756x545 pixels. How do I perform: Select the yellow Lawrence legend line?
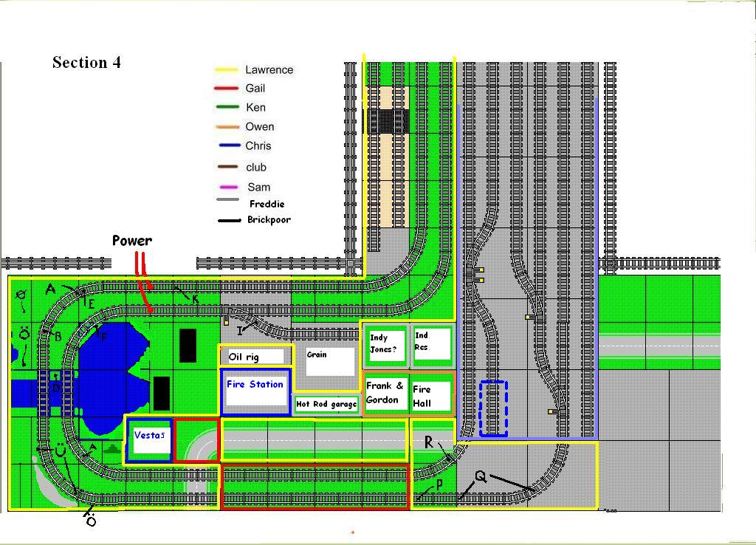click(226, 70)
